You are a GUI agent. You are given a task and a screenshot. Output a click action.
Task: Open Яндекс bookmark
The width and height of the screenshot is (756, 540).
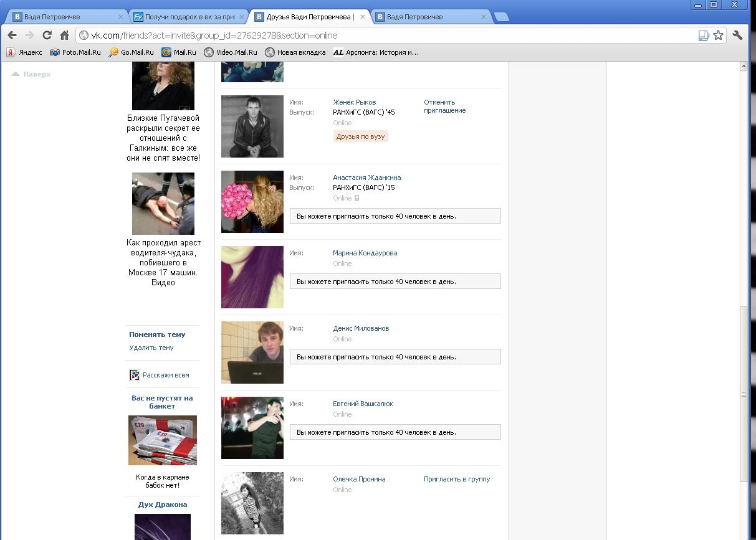pos(25,52)
